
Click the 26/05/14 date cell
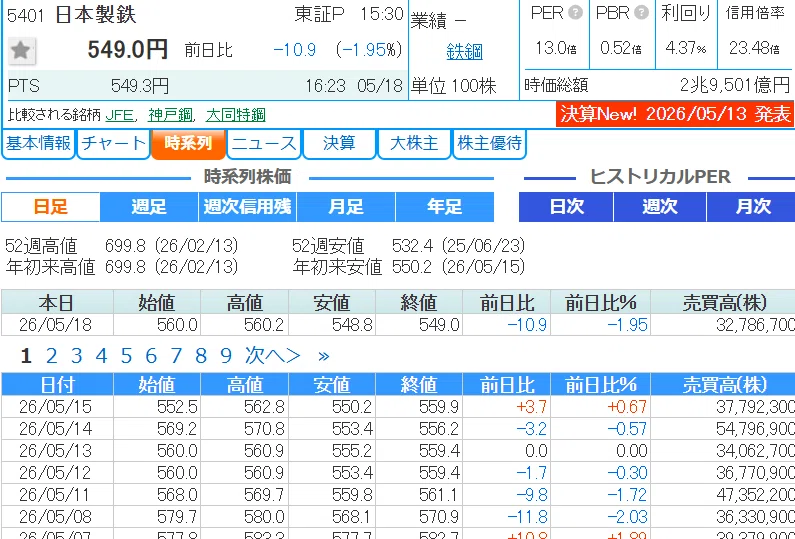tap(56, 429)
